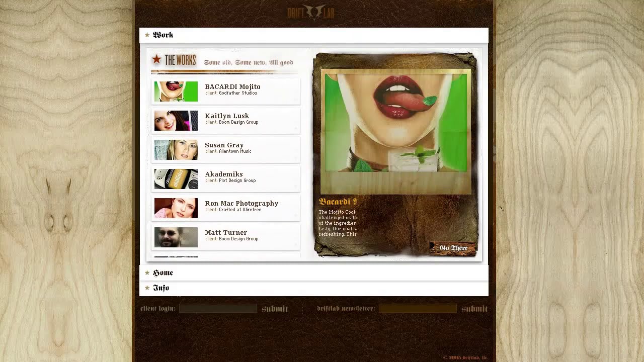This screenshot has height=362, width=644.
Task: Focus the driftlab newsletter input field
Action: pos(418,308)
